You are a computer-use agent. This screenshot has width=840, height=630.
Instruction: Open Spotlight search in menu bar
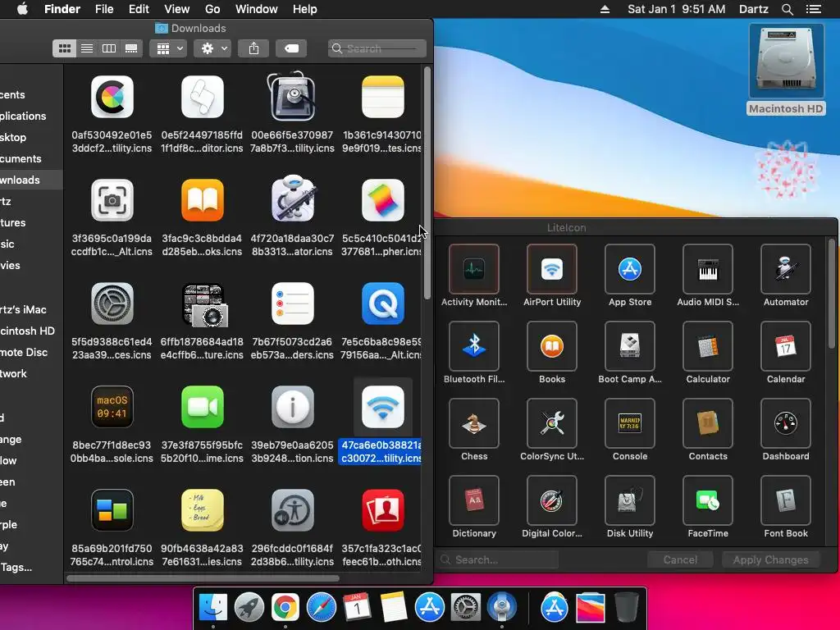click(787, 9)
